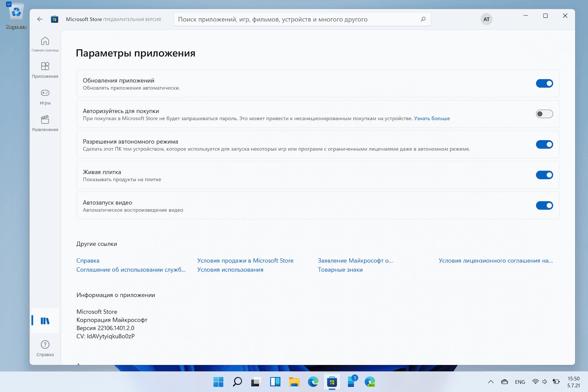Open the Library section in the sidebar
The image size is (588, 392).
pyautogui.click(x=45, y=320)
